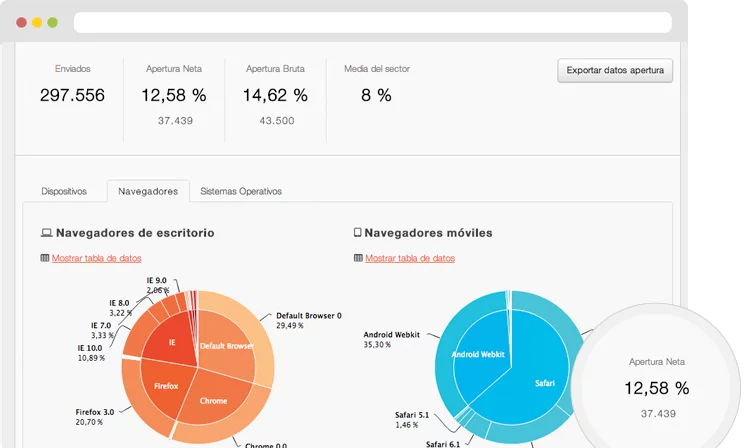Viewport: 750px width, 448px height.
Task: Select the Chrome slice in desktop pie chart
Action: [213, 401]
